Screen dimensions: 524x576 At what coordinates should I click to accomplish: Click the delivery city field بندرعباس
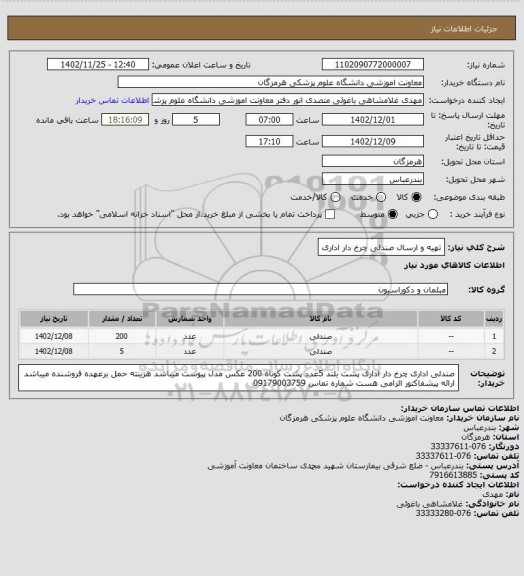coord(373,179)
